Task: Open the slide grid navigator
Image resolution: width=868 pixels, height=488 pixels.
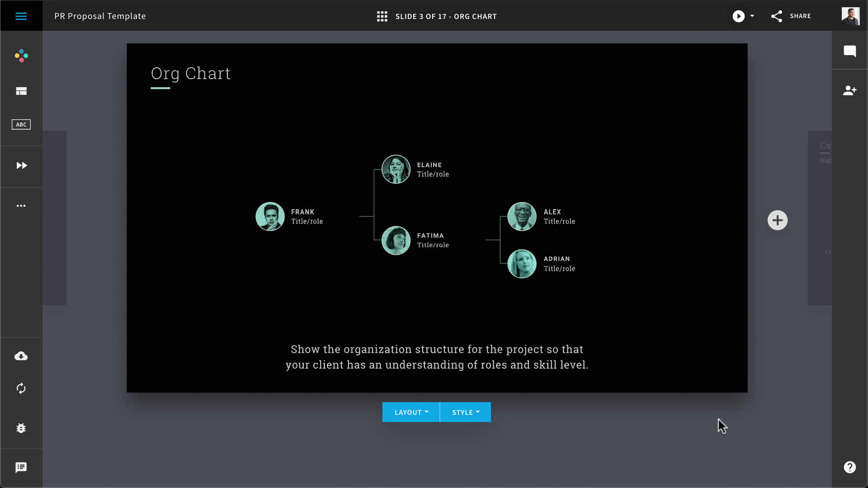Action: [x=382, y=16]
